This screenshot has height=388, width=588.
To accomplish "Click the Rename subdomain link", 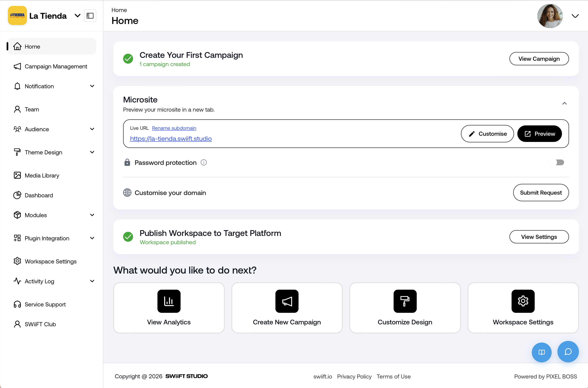I will point(174,128).
